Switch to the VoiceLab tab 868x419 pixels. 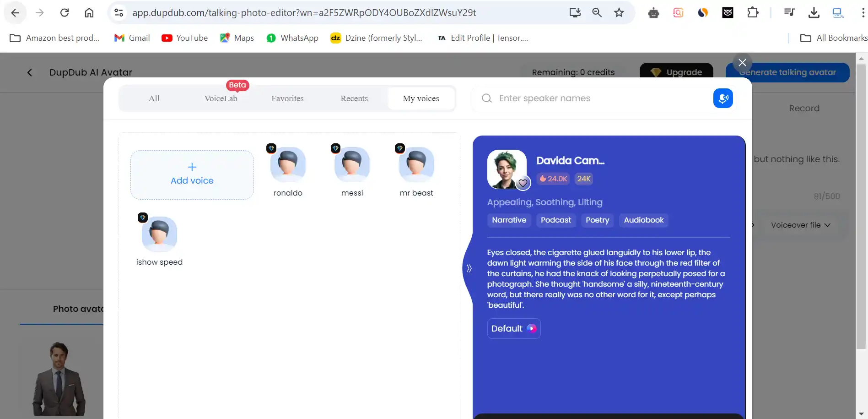(x=221, y=98)
